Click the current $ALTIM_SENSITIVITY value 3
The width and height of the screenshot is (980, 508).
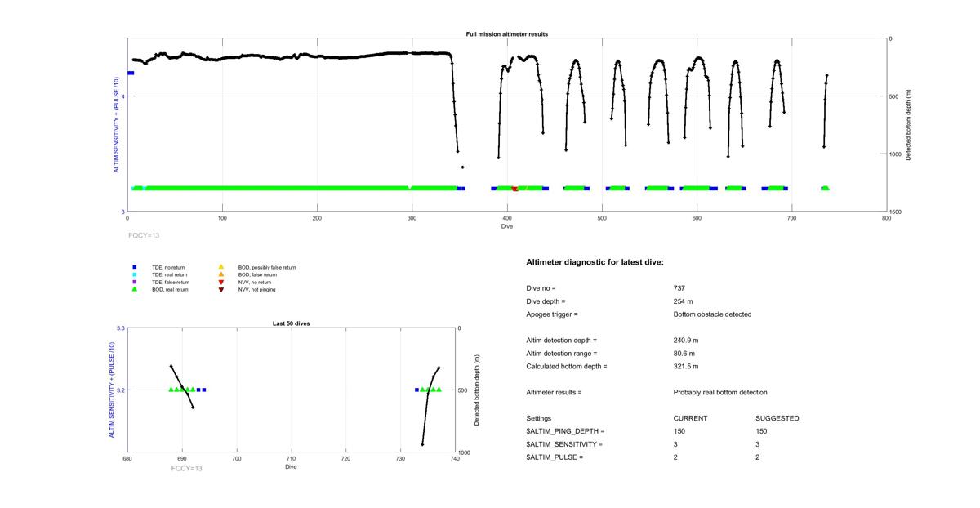(676, 444)
